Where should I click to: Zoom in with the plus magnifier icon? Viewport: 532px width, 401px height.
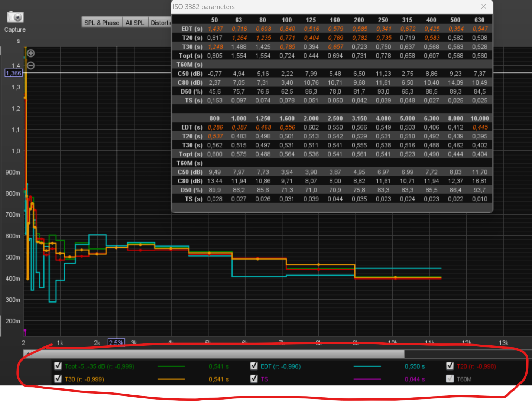coord(31,53)
